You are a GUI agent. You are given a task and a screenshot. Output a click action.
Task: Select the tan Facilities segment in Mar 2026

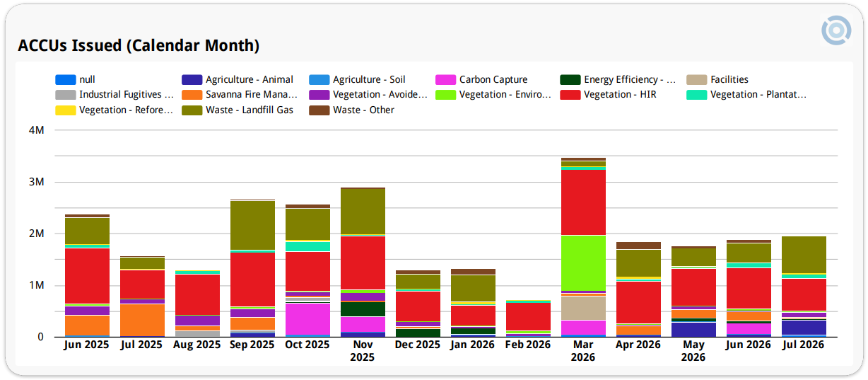coord(583,308)
